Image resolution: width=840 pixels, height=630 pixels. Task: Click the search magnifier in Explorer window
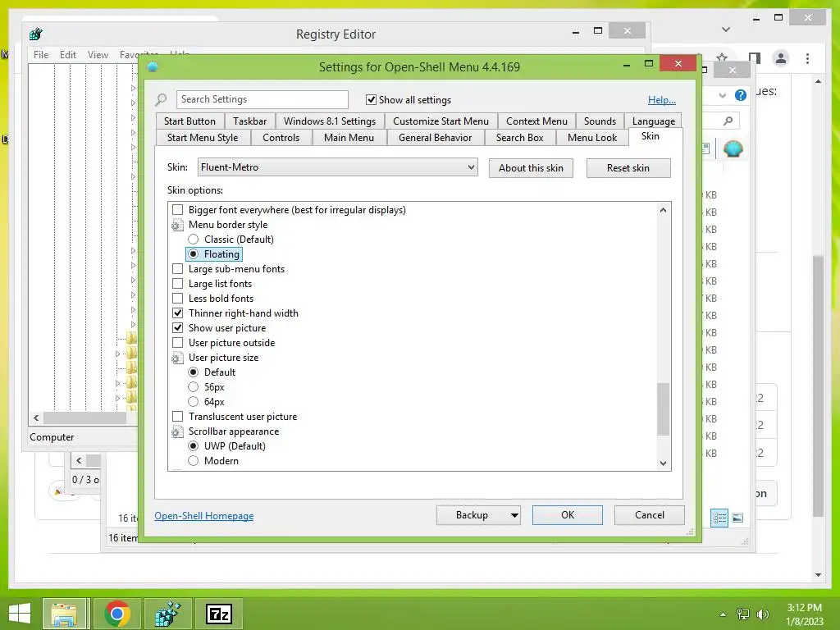coord(728,121)
